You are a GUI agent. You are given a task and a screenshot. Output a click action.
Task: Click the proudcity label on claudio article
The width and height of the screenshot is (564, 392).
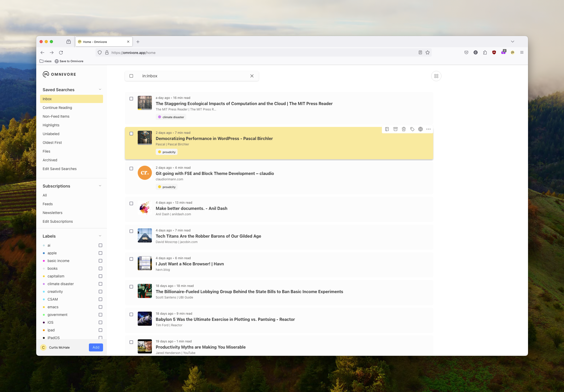(167, 187)
